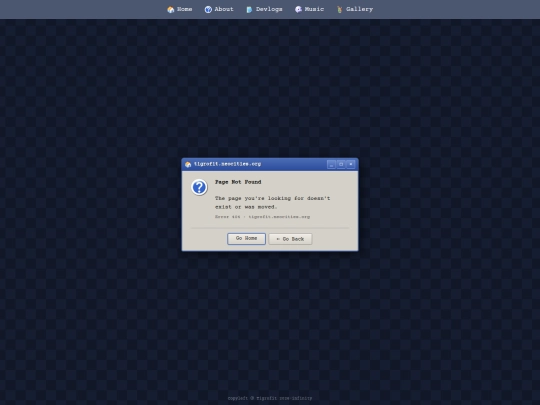Click the Home house icon in navbar
Image resolution: width=540 pixels, height=405 pixels.
coord(170,10)
